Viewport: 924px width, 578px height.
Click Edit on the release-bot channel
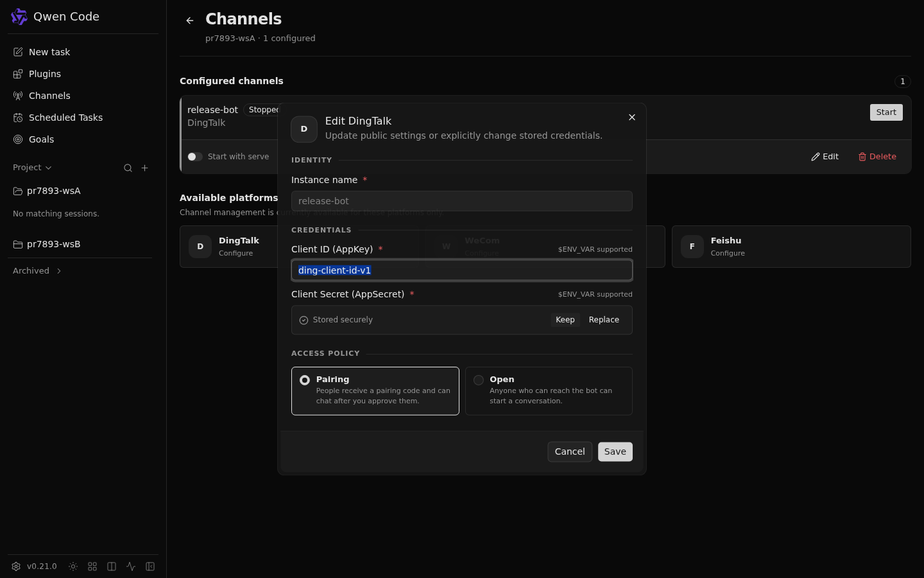(825, 157)
